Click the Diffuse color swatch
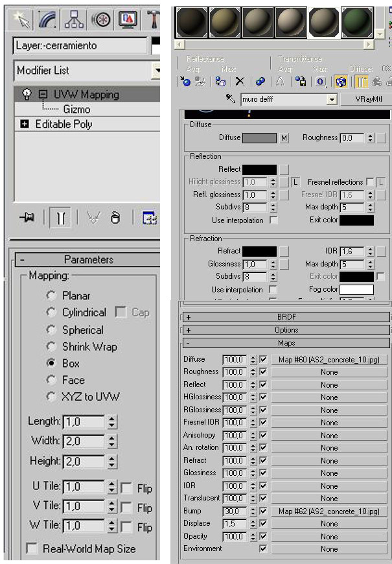392x564 pixels. 259,138
